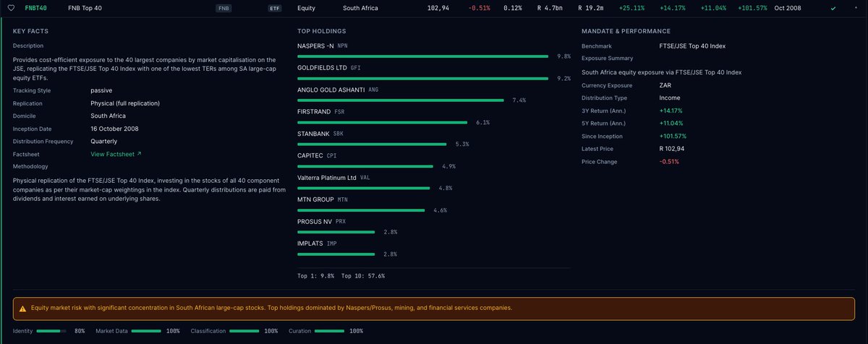Click the 0.12% value in the header row
The image size is (868, 344).
tap(513, 8)
